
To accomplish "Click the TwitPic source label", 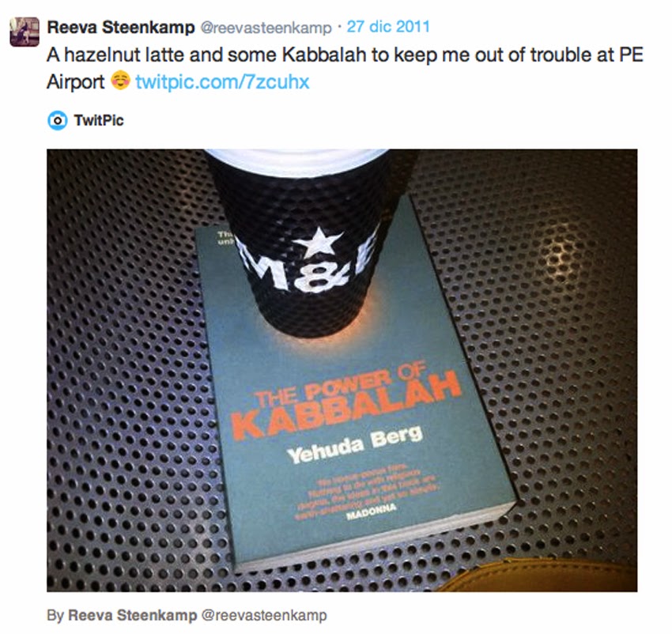I will pyautogui.click(x=99, y=120).
